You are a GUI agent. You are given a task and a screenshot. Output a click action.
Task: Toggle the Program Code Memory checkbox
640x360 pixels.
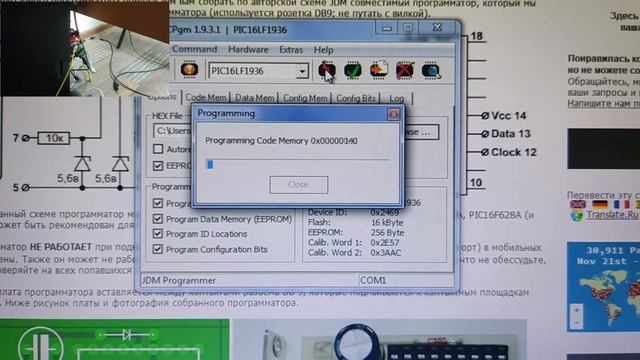158,203
